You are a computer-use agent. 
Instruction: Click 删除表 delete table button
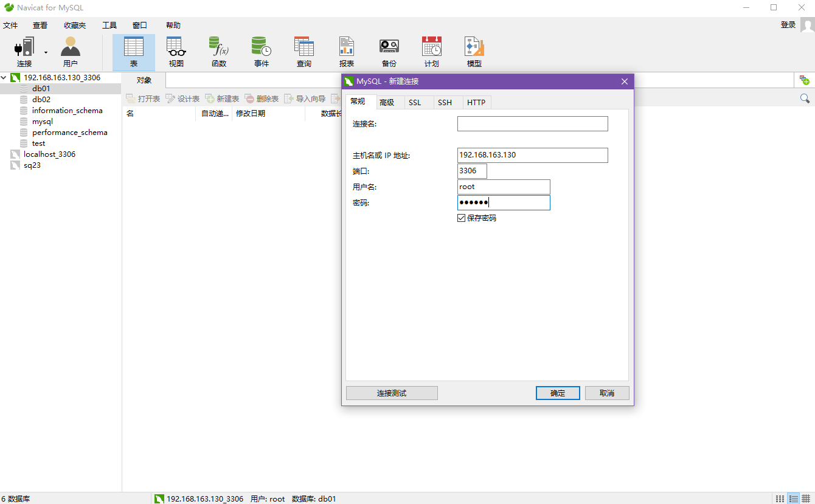click(x=262, y=98)
